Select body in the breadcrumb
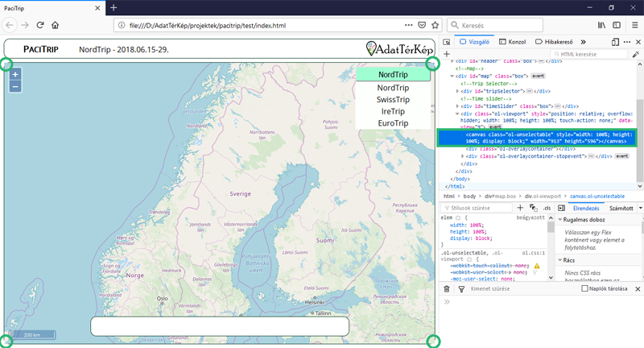This screenshot has height=348, width=644. click(469, 197)
